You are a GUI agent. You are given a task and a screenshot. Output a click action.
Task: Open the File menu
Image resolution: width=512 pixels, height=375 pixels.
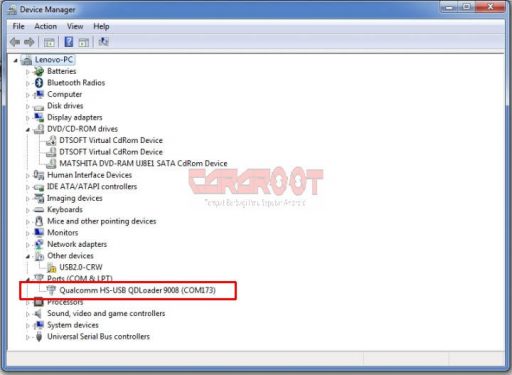click(18, 26)
